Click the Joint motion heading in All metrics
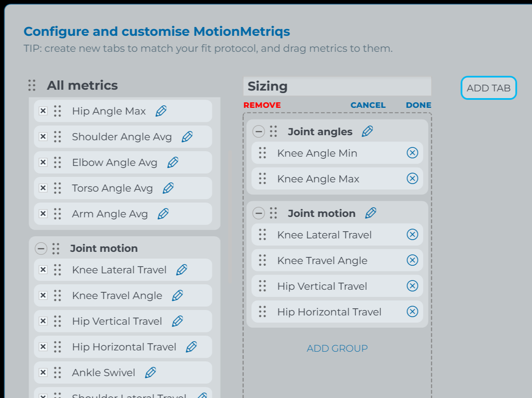Screen dimensions: 532x398 tap(104, 248)
